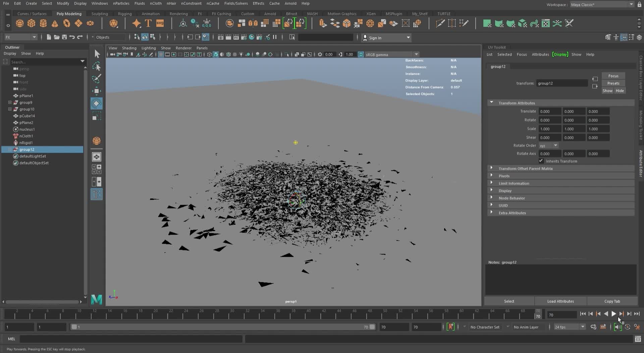The height and width of the screenshot is (353, 644).
Task: Open the Hypershade window icon
Action: [x=252, y=37]
